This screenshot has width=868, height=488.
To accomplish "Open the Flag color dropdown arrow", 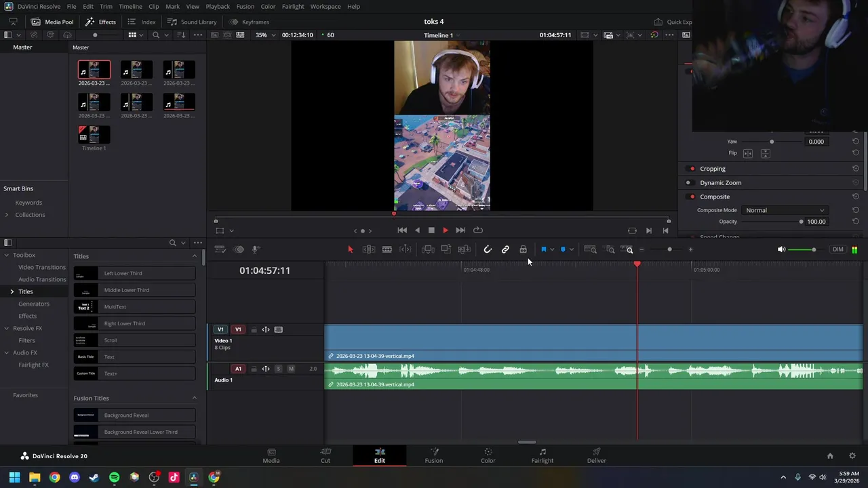I will pyautogui.click(x=552, y=249).
